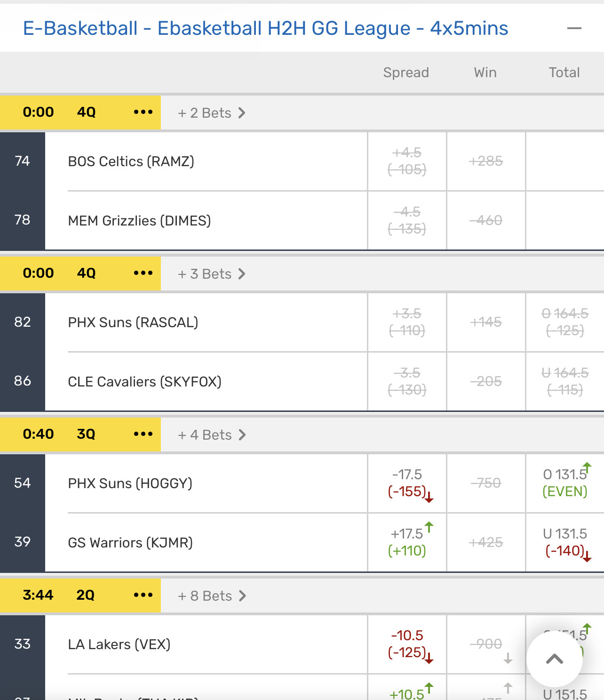The height and width of the screenshot is (700, 604).
Task: Select GS Warriors +17.5 spread bet
Action: [x=407, y=542]
